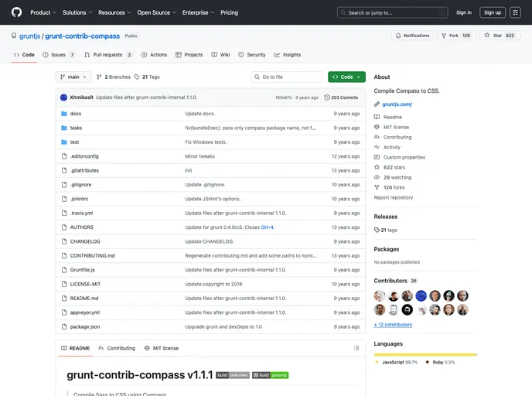532x396 pixels.
Task: Click the tasks folder icon
Action: point(63,128)
